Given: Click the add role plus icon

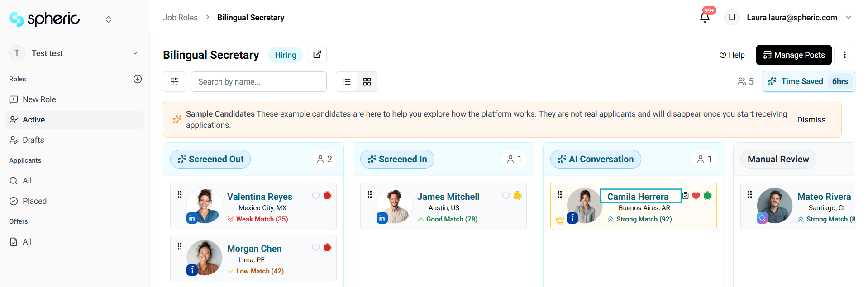Looking at the screenshot, I should [138, 79].
